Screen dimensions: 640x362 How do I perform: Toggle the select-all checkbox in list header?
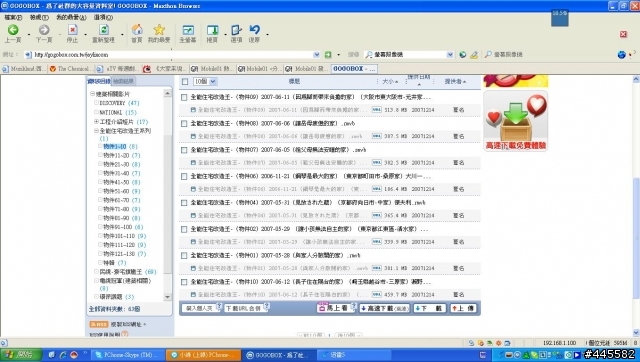pos(185,82)
